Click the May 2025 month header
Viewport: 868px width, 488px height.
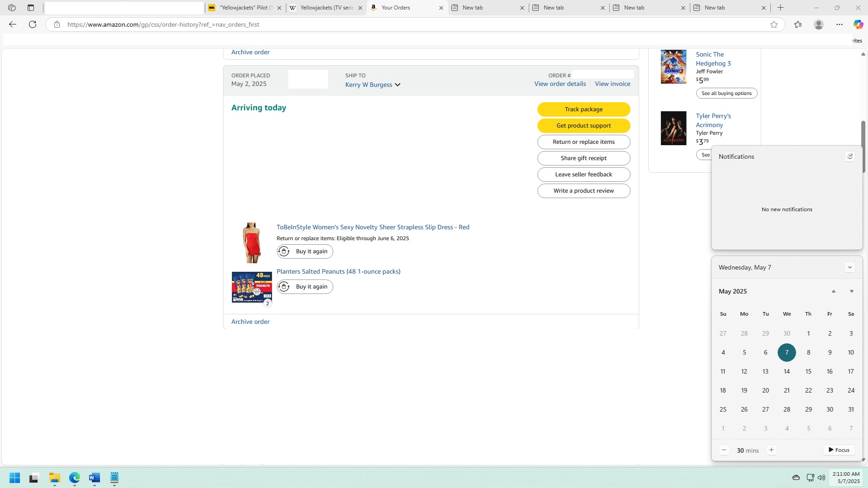tap(733, 291)
